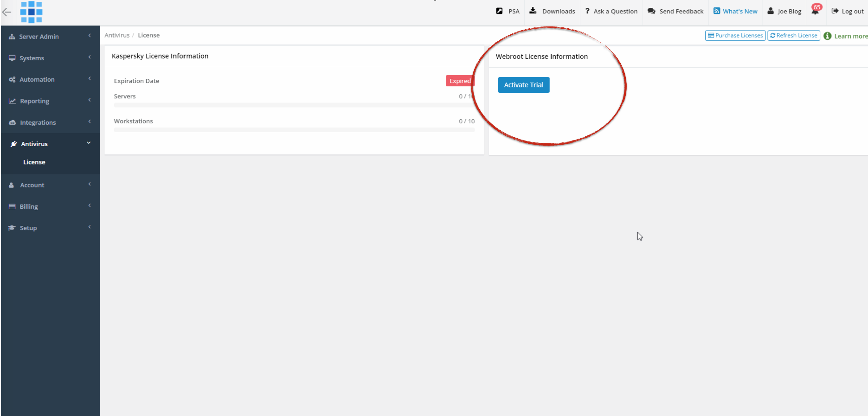This screenshot has height=416, width=868.
Task: Click the green info icon beside Learn more
Action: pos(827,36)
